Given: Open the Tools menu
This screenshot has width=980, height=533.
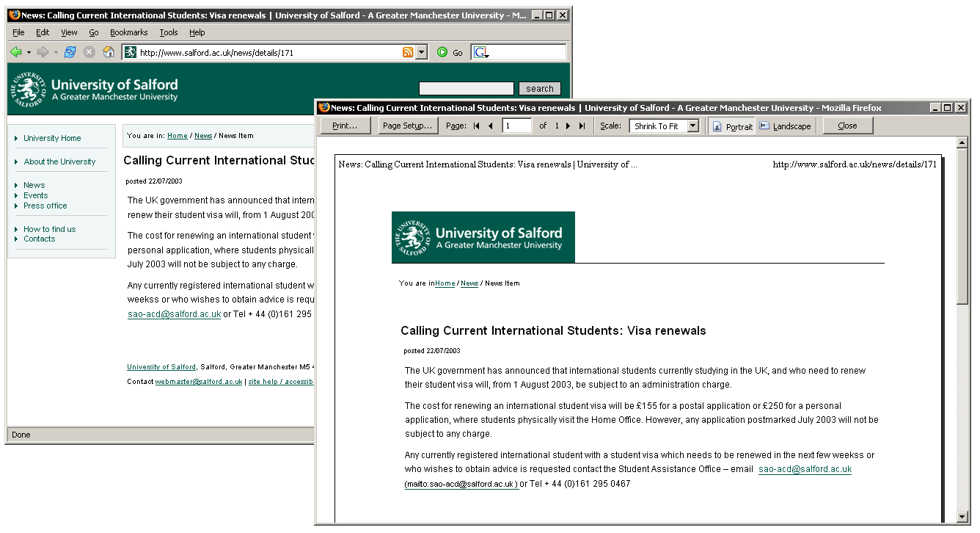Looking at the screenshot, I should click(x=169, y=32).
